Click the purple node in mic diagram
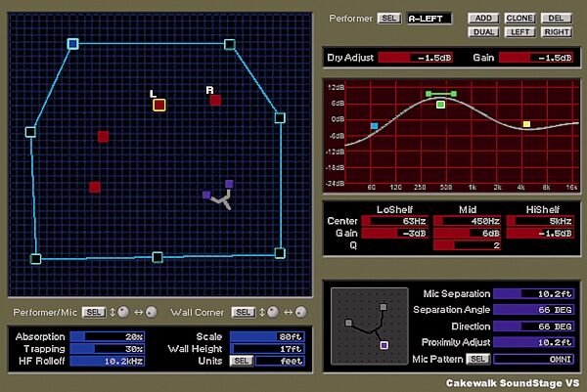This screenshot has width=587, height=392. point(384,345)
